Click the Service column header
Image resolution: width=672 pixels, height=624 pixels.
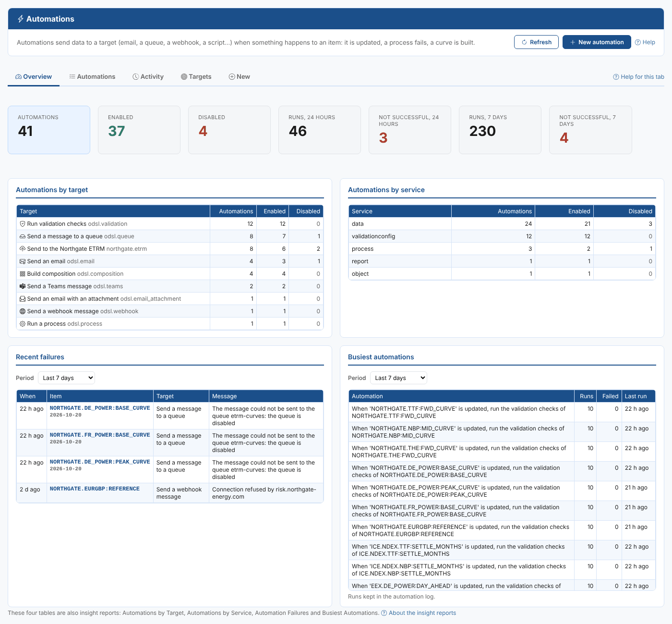coord(400,211)
